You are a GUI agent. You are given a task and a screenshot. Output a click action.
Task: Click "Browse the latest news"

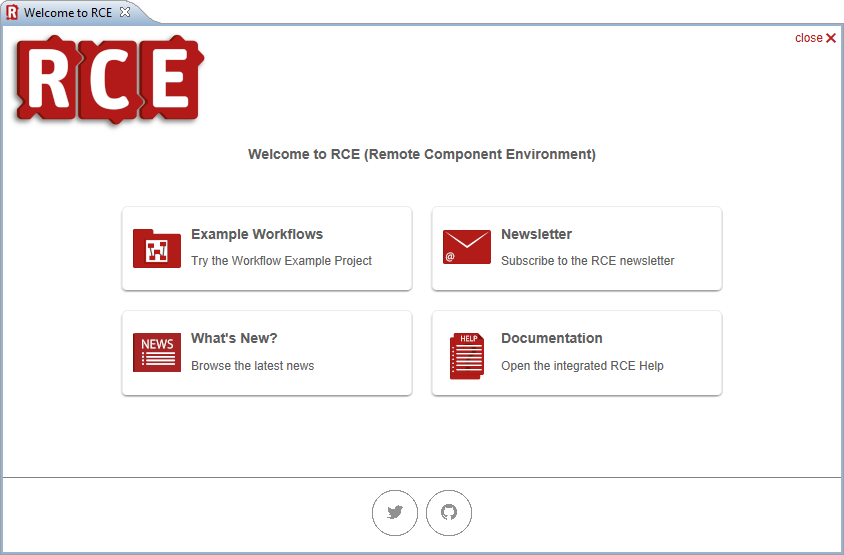coord(252,366)
